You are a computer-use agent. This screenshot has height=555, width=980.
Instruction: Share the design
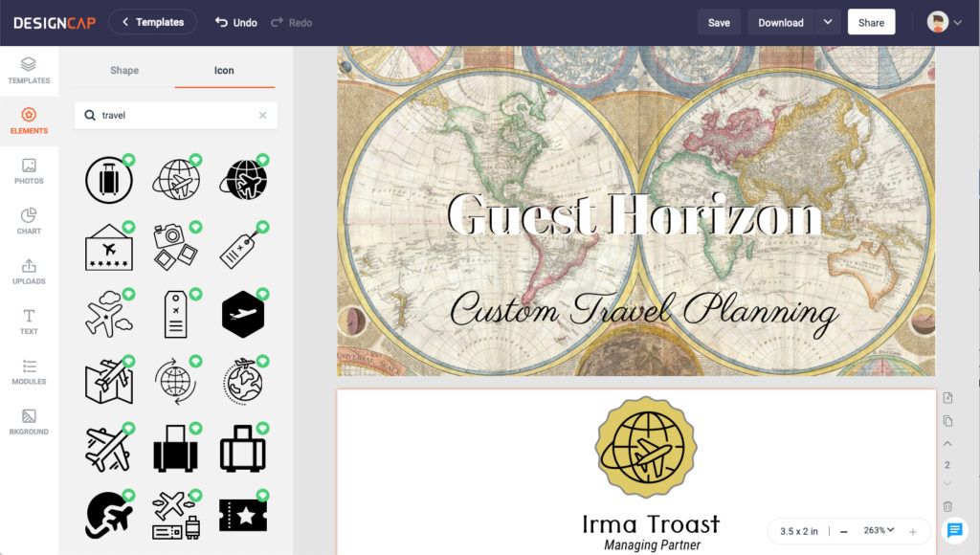click(x=871, y=23)
